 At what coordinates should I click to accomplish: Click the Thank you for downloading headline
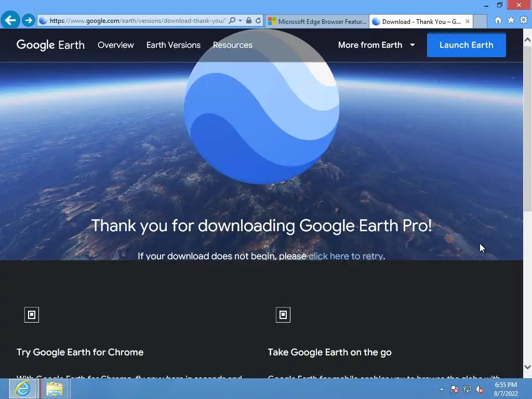click(x=261, y=225)
